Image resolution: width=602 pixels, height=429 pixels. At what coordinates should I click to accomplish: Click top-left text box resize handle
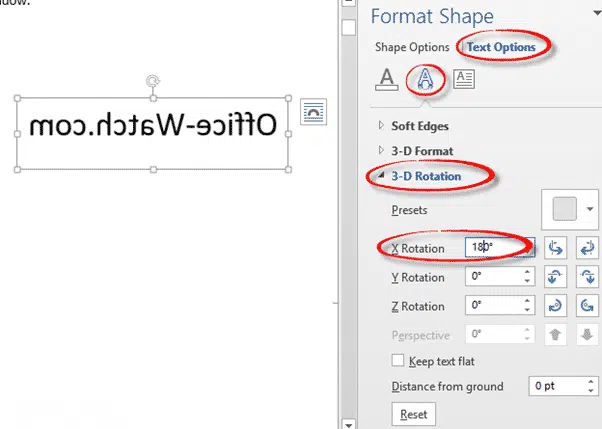click(x=17, y=98)
